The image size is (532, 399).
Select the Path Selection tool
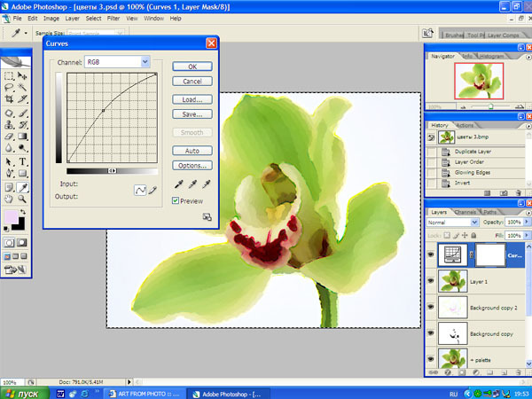[9, 162]
